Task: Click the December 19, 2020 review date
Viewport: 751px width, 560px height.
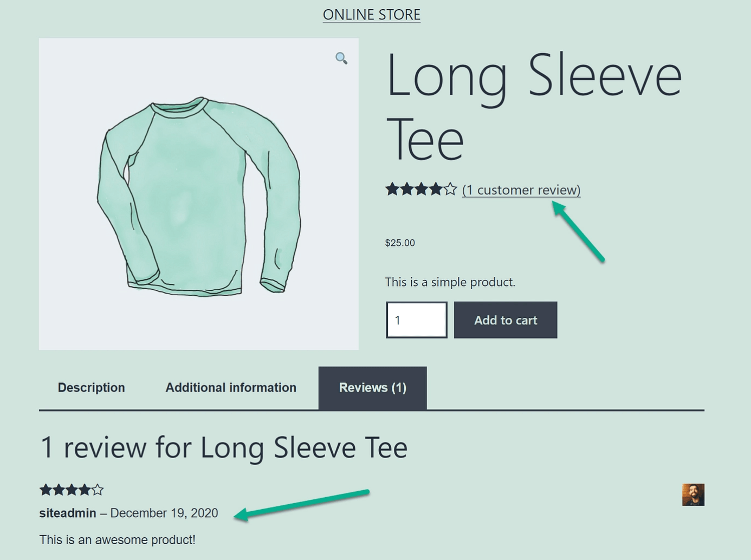Action: coord(164,513)
